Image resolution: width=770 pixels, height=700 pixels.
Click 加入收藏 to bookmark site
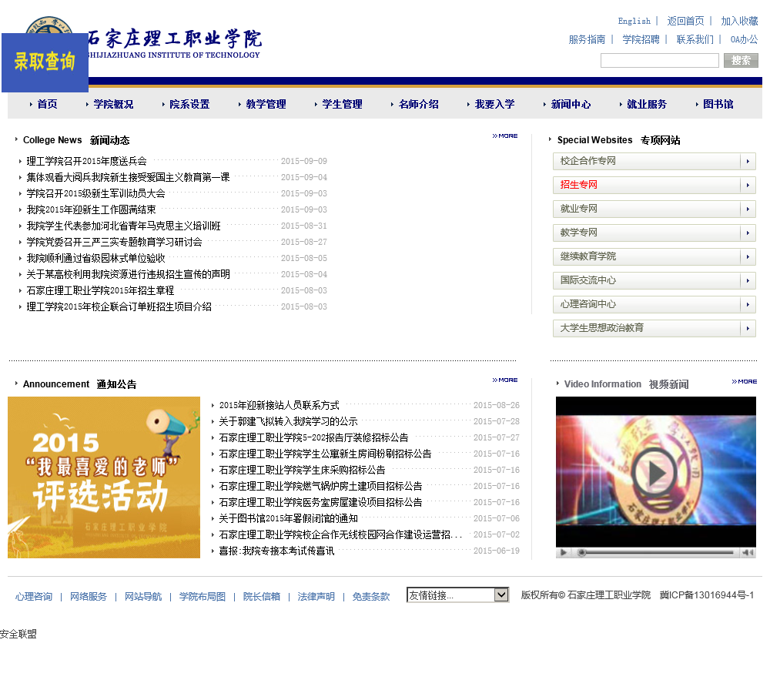point(739,21)
